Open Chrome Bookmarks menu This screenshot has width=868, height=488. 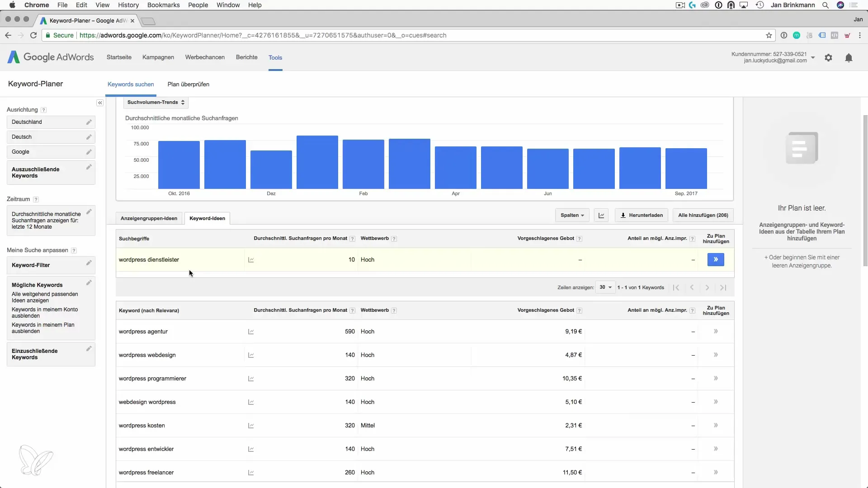pyautogui.click(x=163, y=5)
